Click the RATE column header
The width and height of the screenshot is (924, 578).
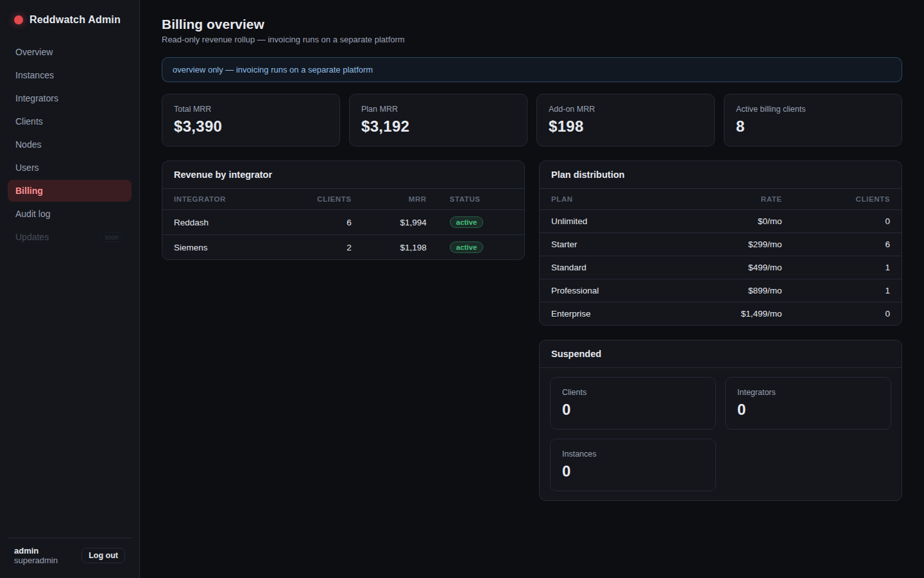(771, 199)
